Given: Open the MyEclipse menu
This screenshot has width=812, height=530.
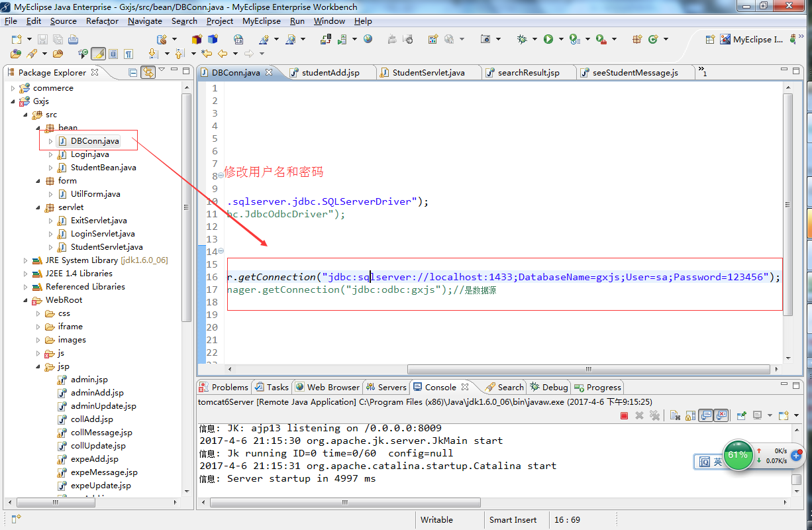Looking at the screenshot, I should [262, 21].
